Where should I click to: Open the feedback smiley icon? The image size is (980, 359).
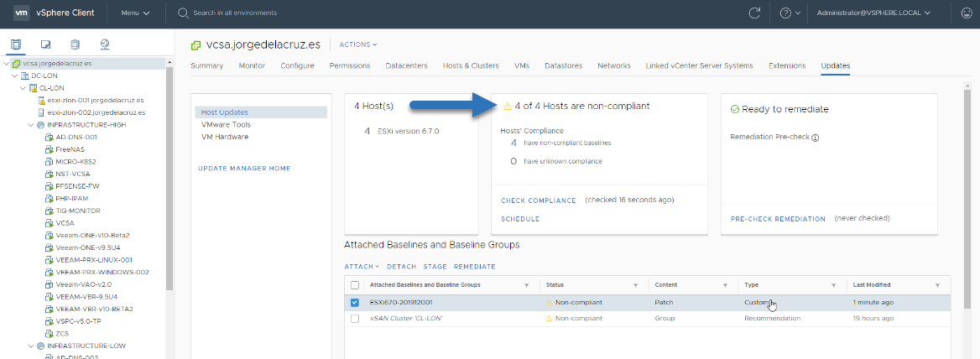[x=966, y=13]
